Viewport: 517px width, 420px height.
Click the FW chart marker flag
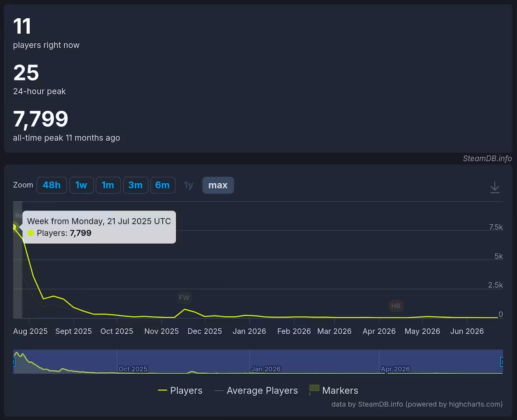point(184,298)
